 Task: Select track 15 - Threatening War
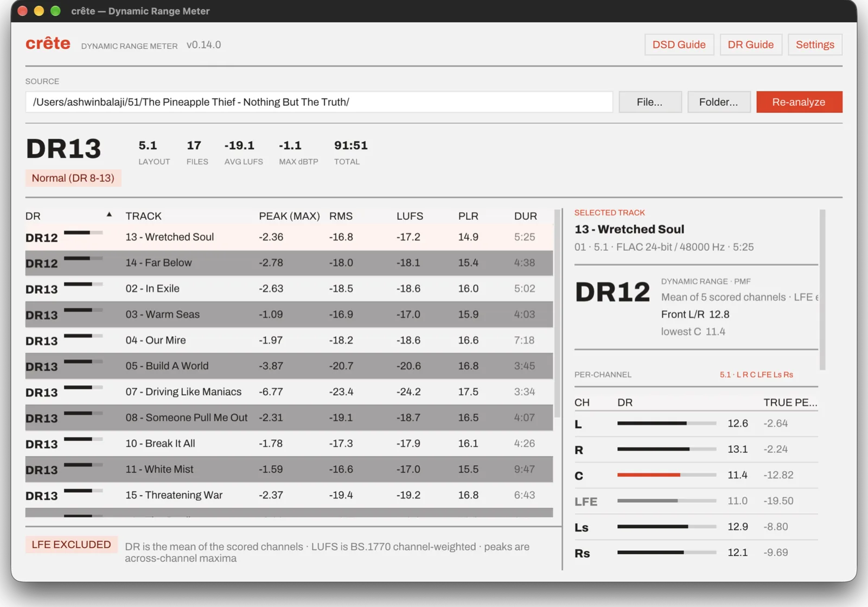[289, 495]
